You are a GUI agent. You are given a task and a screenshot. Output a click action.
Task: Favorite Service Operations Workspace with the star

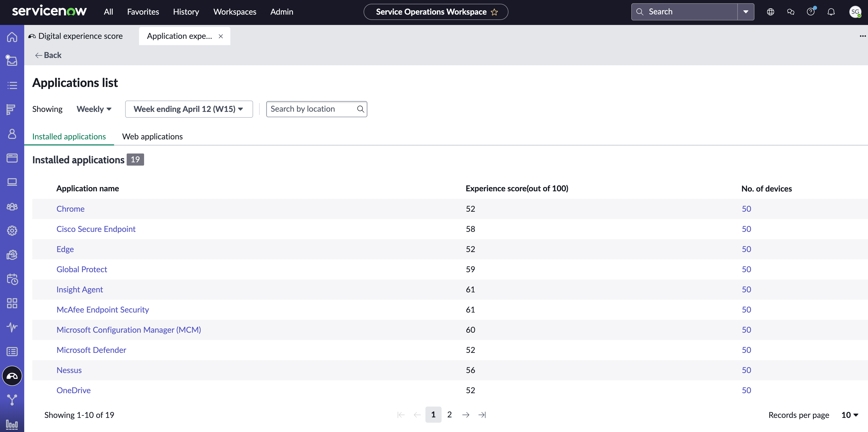494,12
